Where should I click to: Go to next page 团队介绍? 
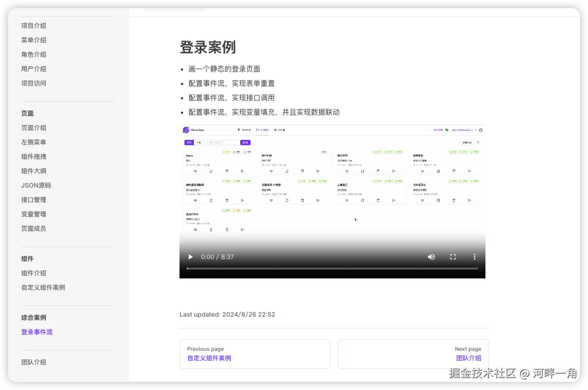pos(413,354)
